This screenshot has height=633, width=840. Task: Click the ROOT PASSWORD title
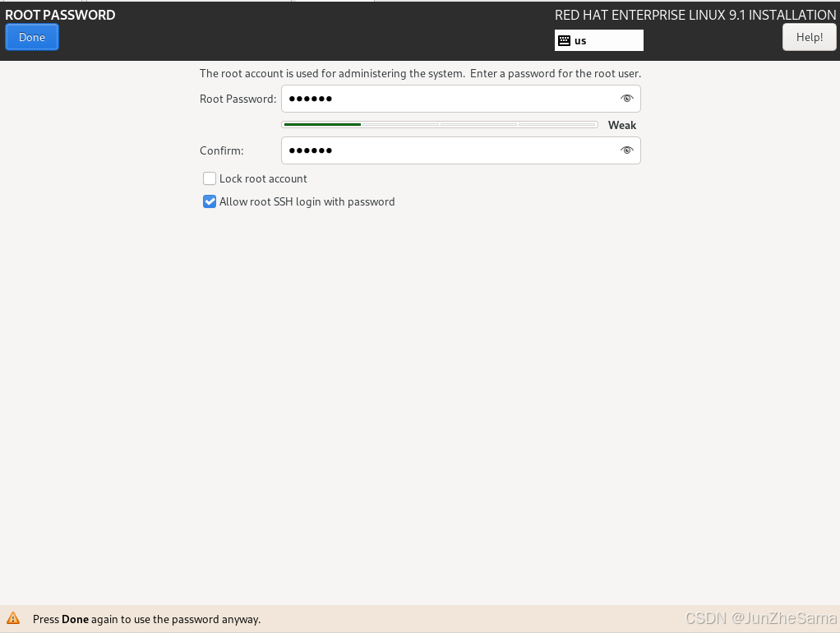60,15
